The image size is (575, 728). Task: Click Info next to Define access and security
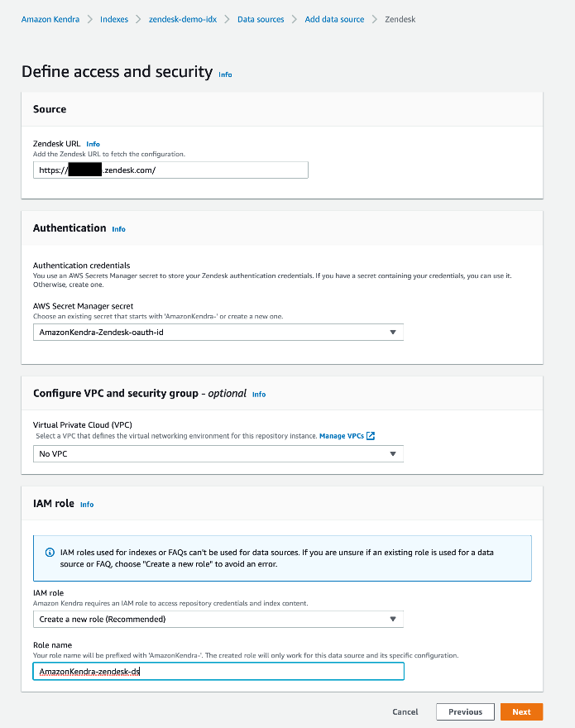(225, 74)
